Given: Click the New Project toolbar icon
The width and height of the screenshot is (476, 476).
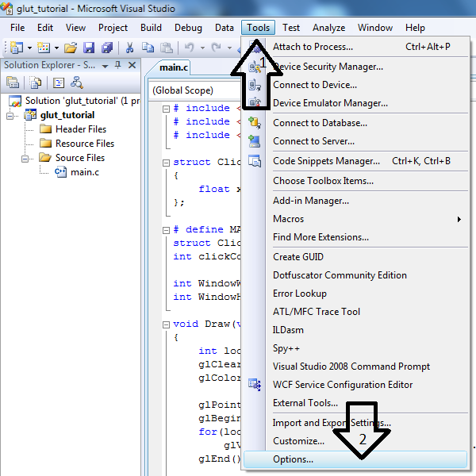Looking at the screenshot, I should 16,48.
